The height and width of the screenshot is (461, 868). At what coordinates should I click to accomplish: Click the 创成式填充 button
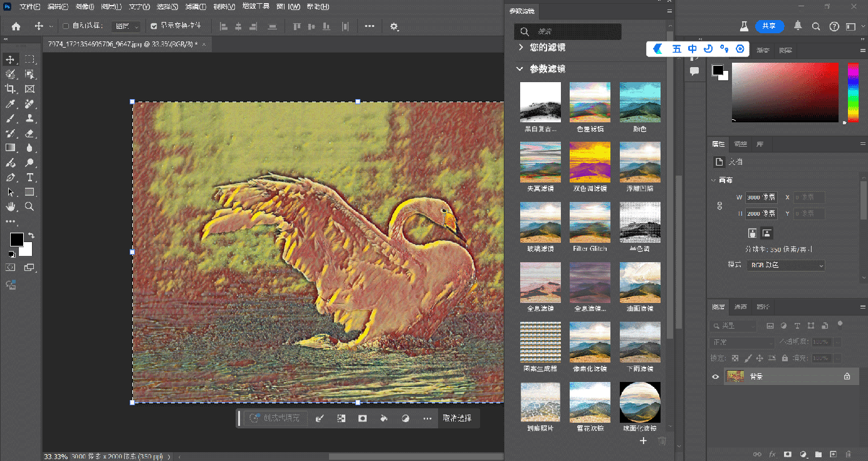click(275, 418)
